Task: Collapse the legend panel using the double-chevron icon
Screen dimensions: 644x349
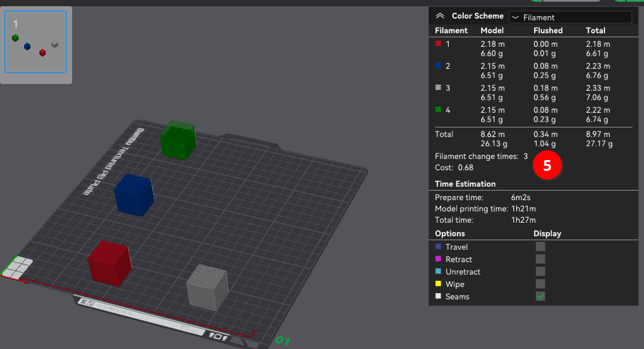Action: (x=440, y=16)
